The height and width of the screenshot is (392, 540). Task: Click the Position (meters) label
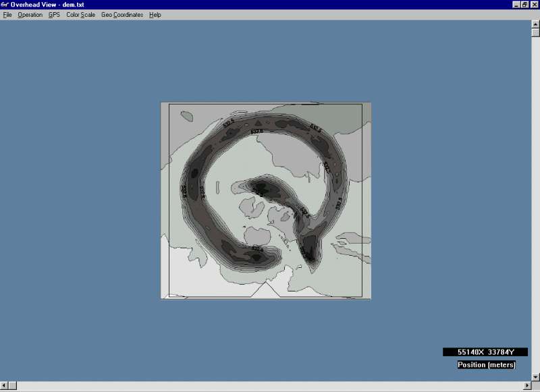[486, 365]
